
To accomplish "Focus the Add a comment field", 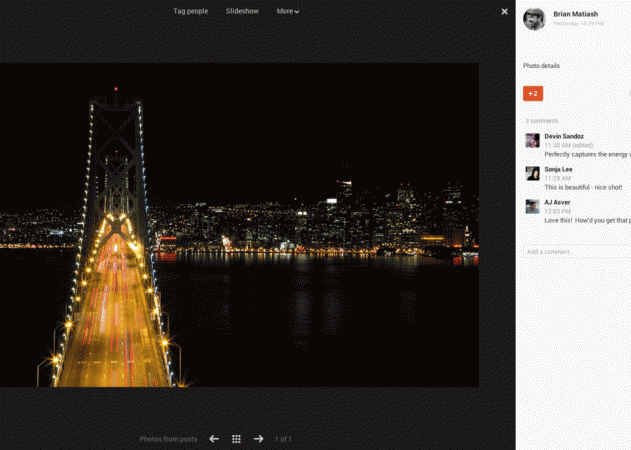I will pos(576,251).
